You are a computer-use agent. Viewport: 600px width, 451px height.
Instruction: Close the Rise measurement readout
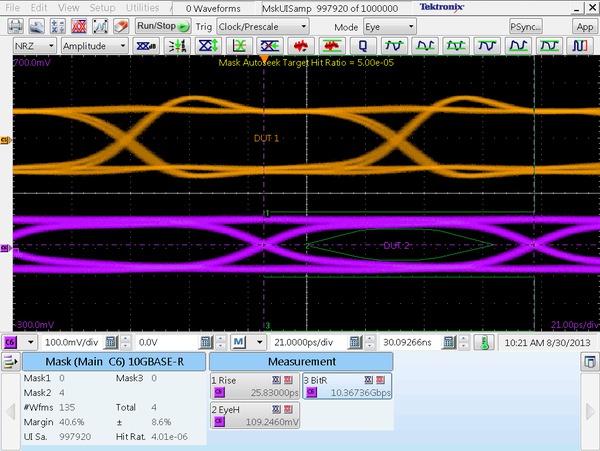288,380
